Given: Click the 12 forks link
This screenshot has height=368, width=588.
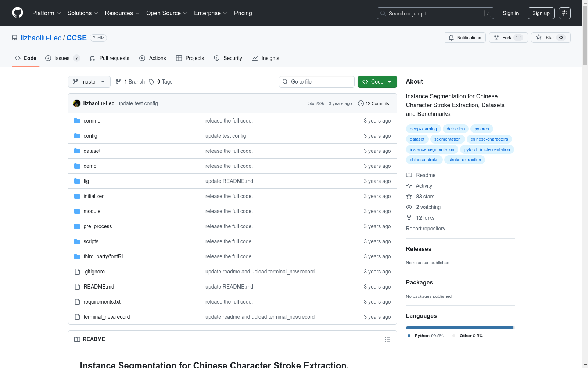Looking at the screenshot, I should [x=425, y=218].
